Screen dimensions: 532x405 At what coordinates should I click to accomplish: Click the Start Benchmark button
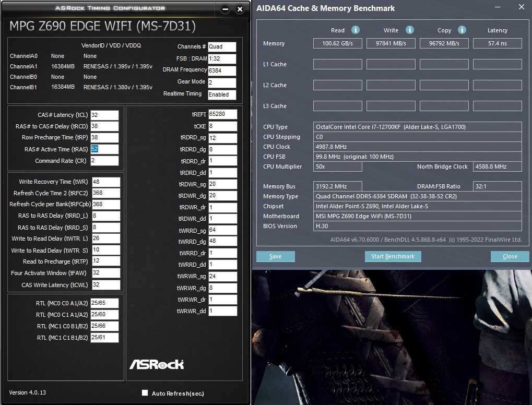393,256
